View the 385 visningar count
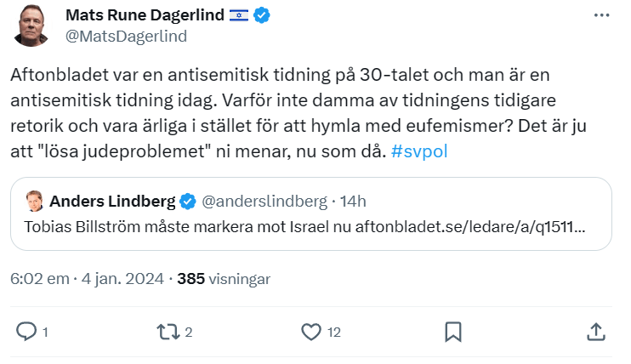 tap(224, 278)
